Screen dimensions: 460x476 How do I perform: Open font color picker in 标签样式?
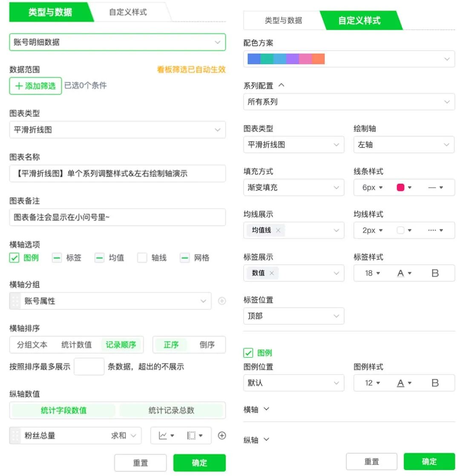click(x=404, y=273)
